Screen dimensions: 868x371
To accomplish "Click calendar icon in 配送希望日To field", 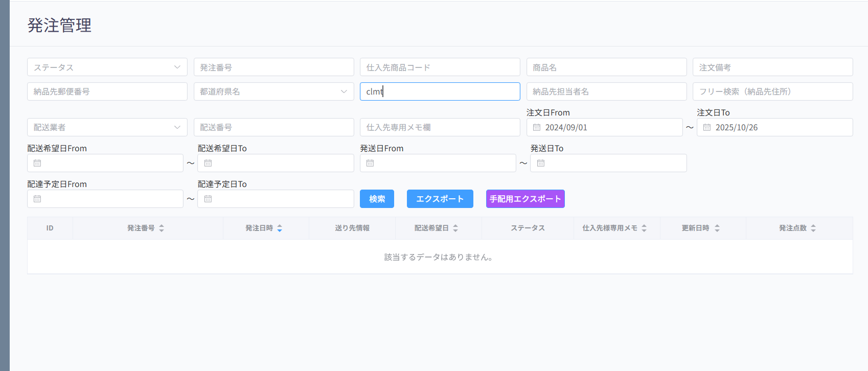I will (208, 163).
